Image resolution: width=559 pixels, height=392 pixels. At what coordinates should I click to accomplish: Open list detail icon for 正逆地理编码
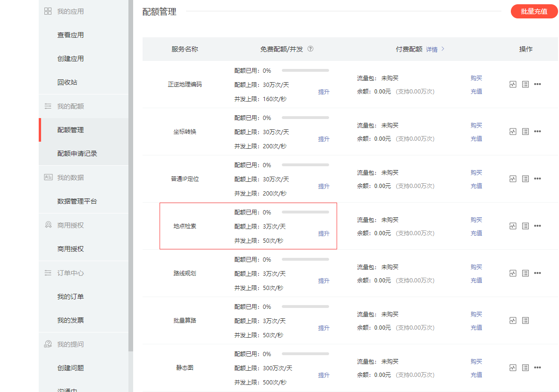pyautogui.click(x=525, y=85)
